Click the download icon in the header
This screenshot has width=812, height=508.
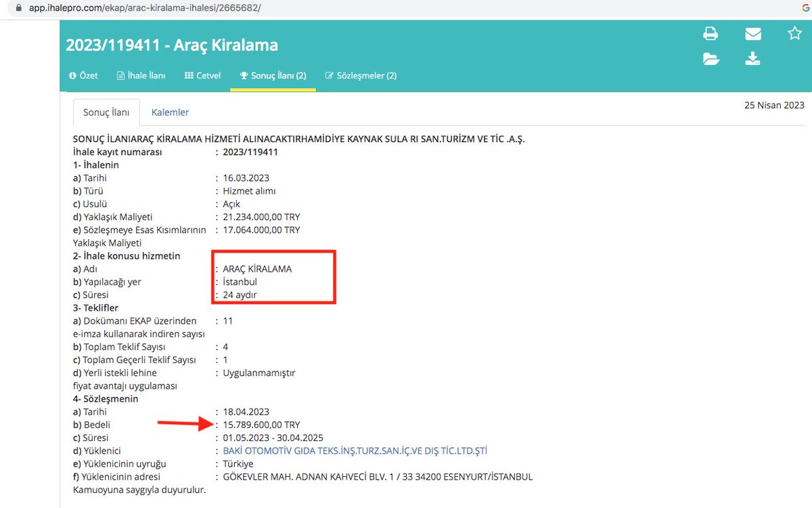point(753,59)
